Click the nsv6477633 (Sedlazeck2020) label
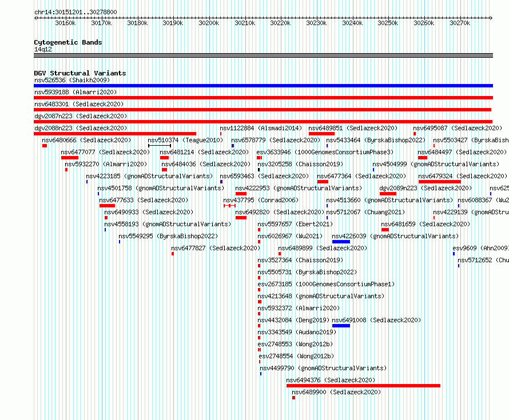The width and height of the screenshot is (509, 420). click(144, 200)
